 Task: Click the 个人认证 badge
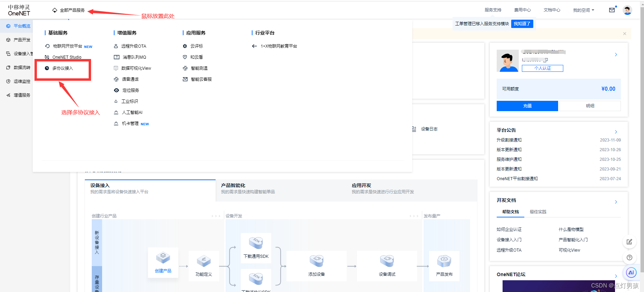click(543, 68)
